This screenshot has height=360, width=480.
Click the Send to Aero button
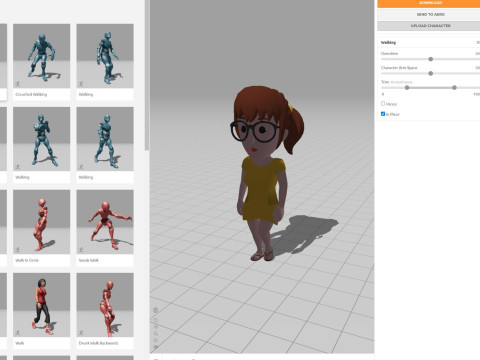429,14
